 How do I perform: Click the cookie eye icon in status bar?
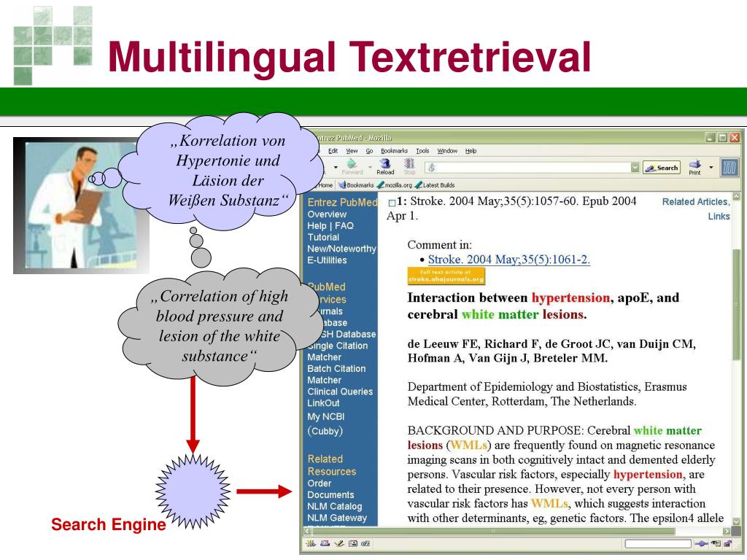716,543
